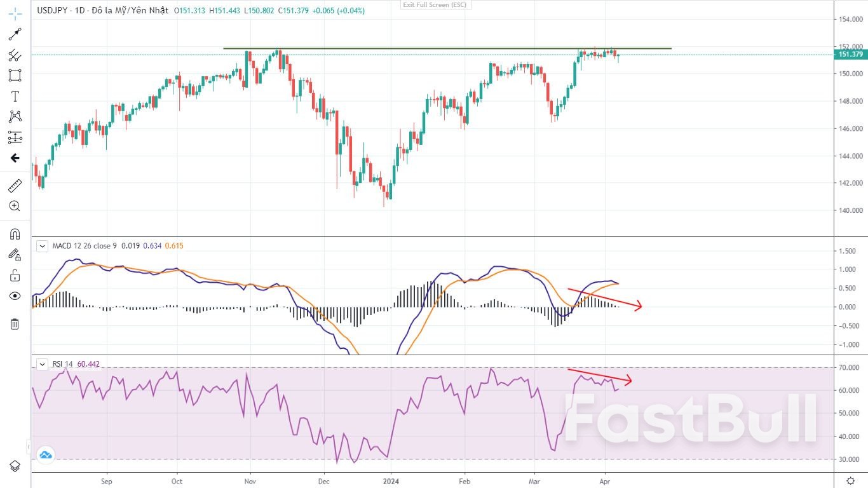Image resolution: width=868 pixels, height=488 pixels.
Task: Activate the zoom in tool
Action: [15, 206]
